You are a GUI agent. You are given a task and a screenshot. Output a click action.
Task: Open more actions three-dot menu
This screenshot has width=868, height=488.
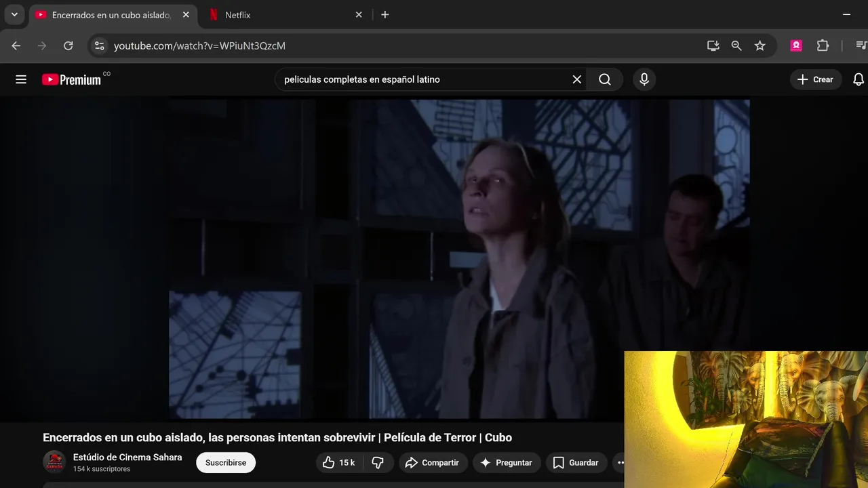(x=618, y=462)
